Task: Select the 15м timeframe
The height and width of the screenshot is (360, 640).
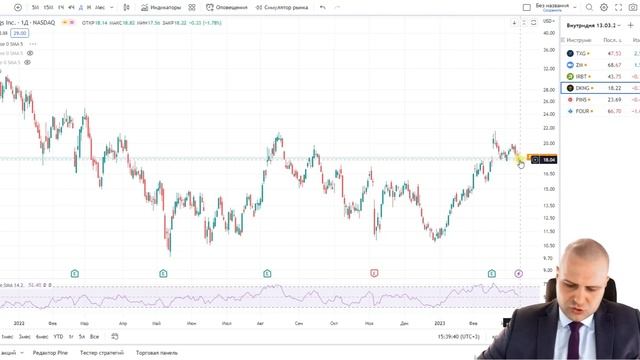Action: [x=48, y=7]
